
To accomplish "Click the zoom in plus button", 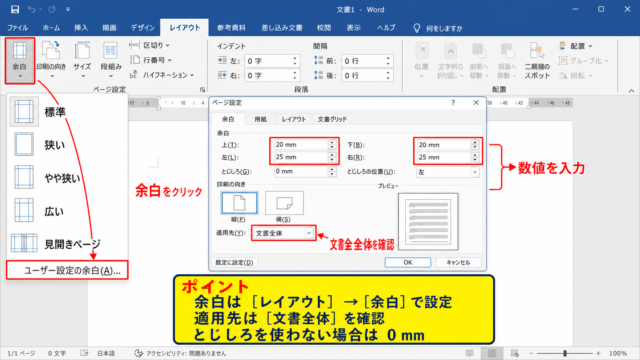I will [598, 353].
